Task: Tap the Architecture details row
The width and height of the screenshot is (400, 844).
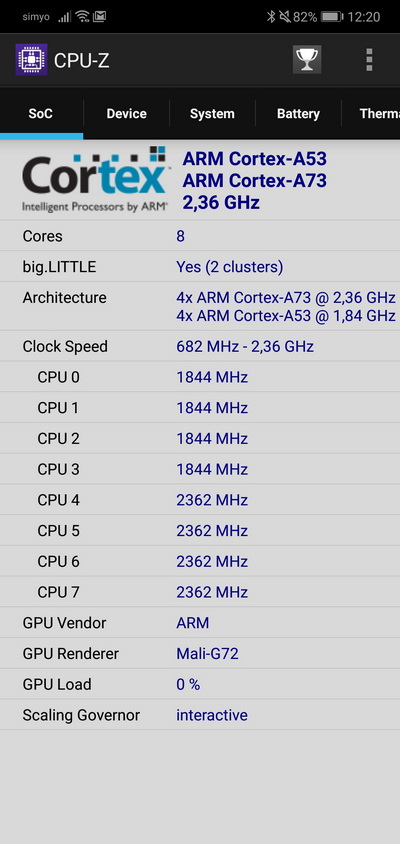Action: 200,306
